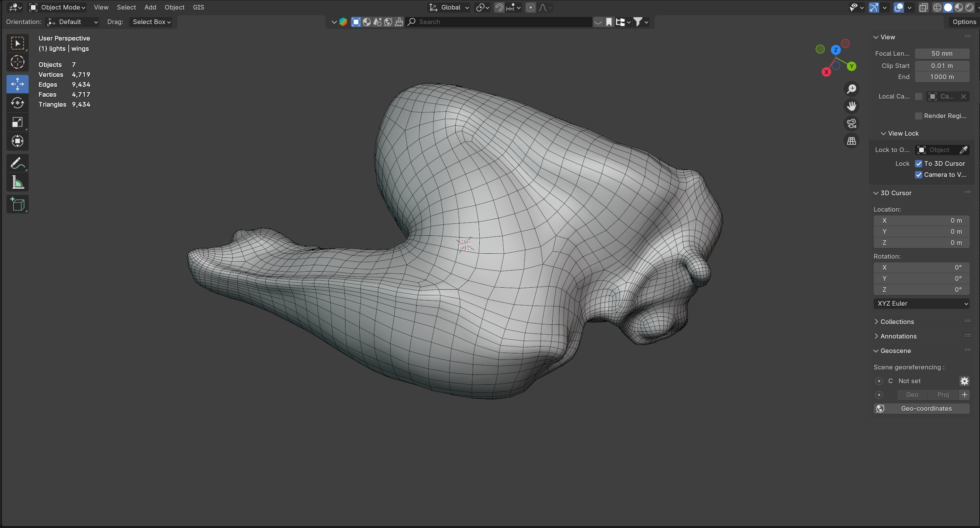Select the Annotate pencil tool
Viewport: 980px width, 528px height.
coord(17,164)
